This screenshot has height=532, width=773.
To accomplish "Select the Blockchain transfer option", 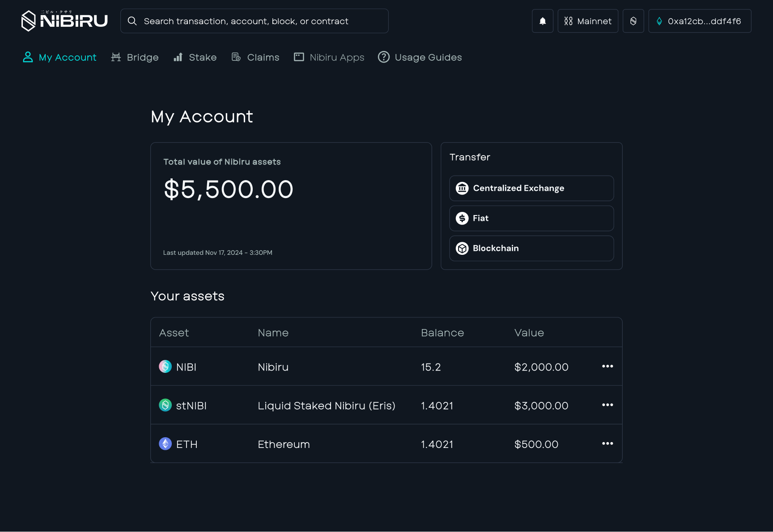I will coord(531,248).
